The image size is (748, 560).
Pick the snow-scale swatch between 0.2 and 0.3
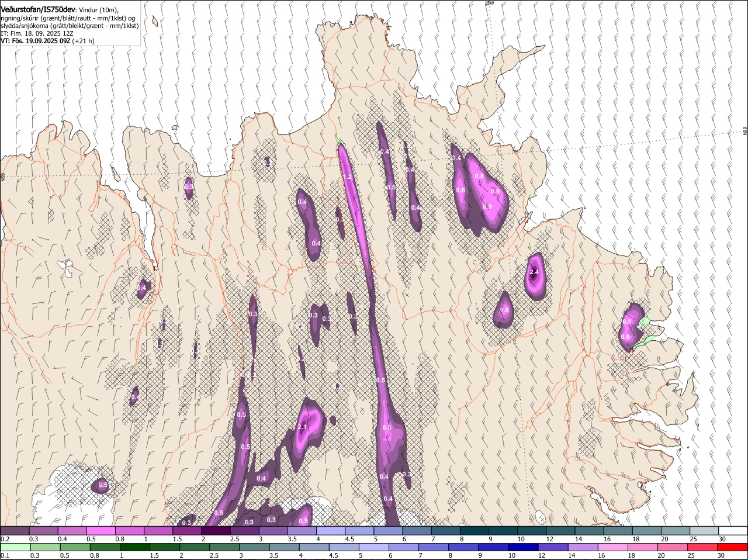click(15, 530)
